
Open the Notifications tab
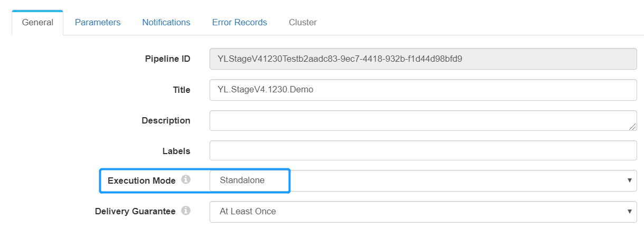pos(166,23)
